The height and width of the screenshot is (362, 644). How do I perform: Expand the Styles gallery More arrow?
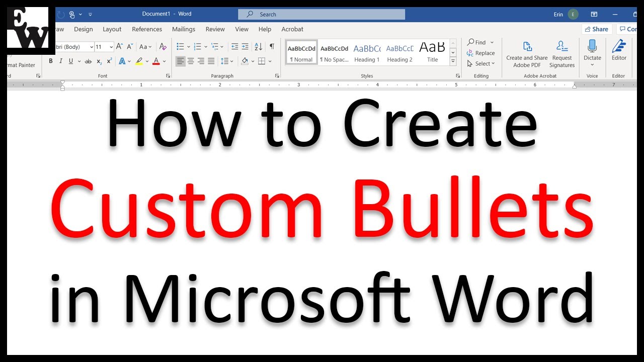(x=453, y=61)
